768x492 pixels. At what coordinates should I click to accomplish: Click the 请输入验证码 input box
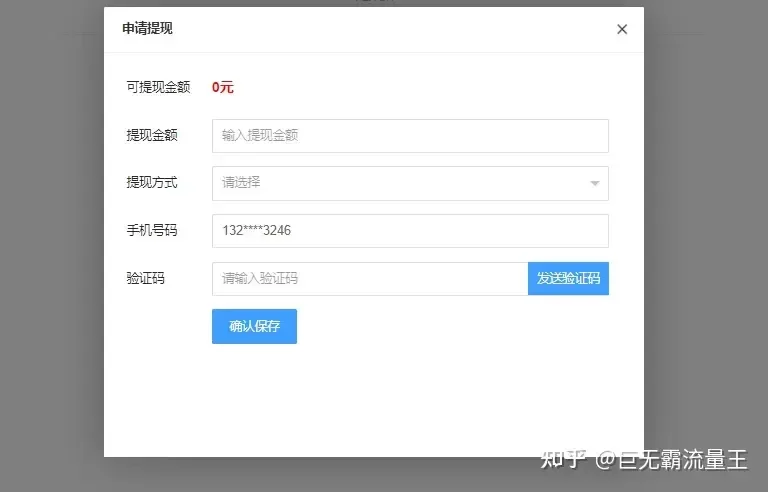tap(369, 279)
